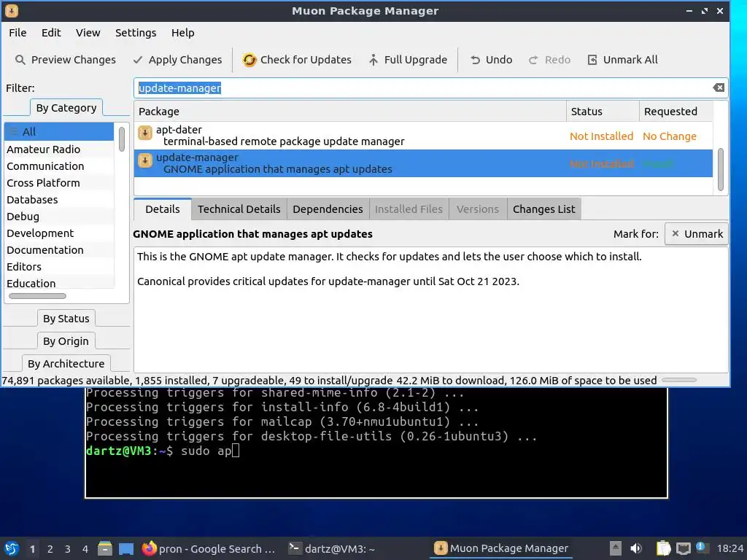Open the View menu

(x=88, y=33)
